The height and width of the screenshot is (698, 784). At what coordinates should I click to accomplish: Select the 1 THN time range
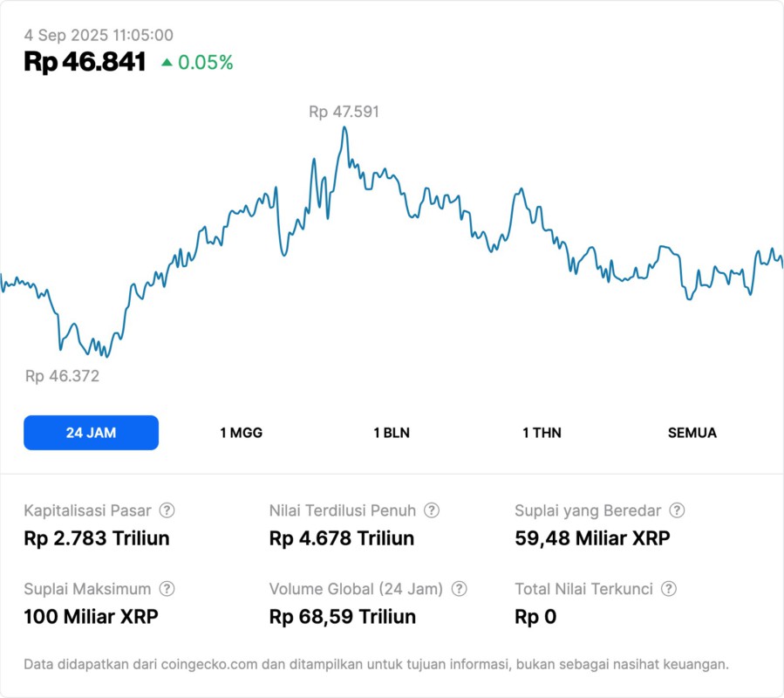(x=542, y=433)
